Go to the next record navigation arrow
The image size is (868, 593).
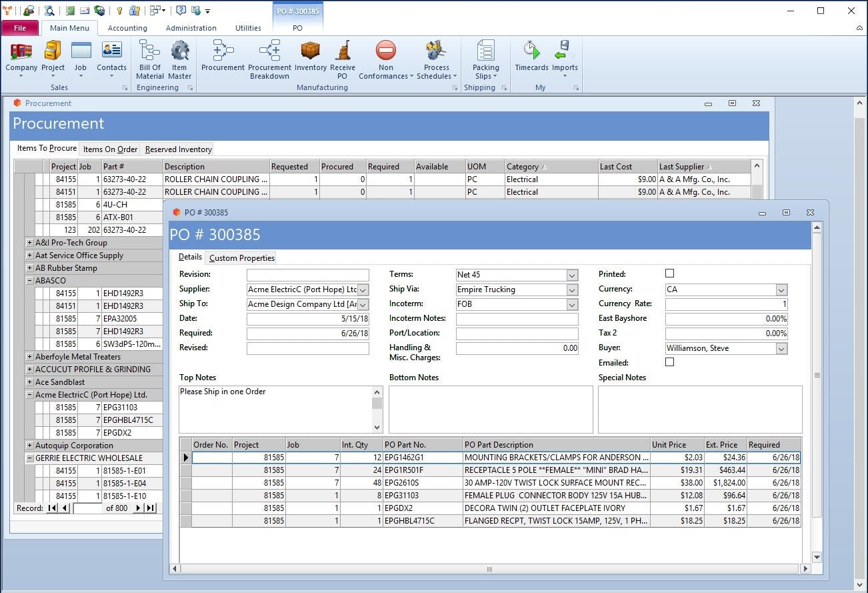click(139, 508)
